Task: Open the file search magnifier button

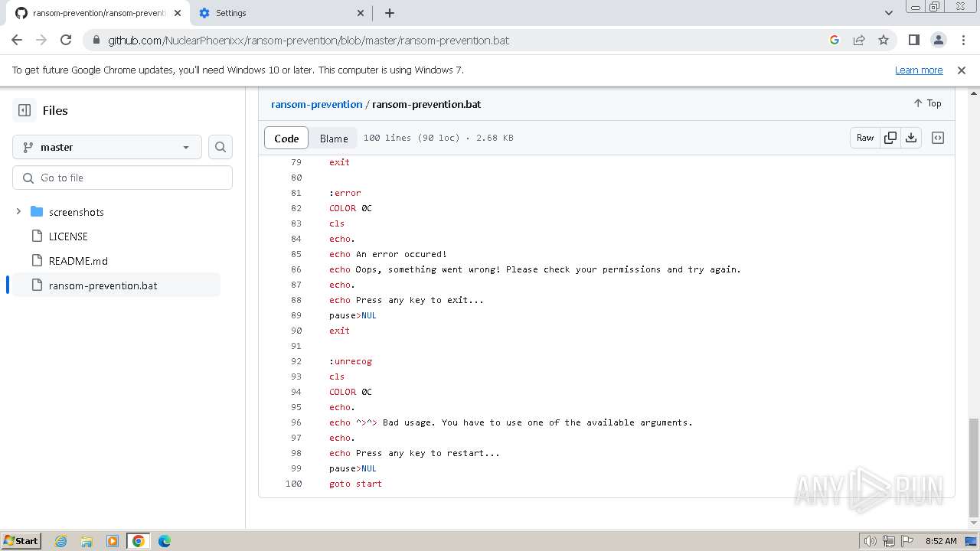Action: [x=220, y=147]
